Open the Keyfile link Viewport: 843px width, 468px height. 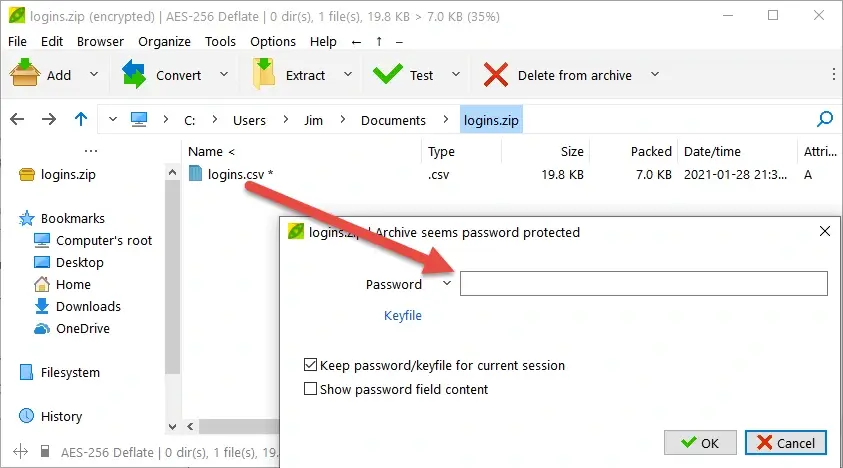point(403,316)
